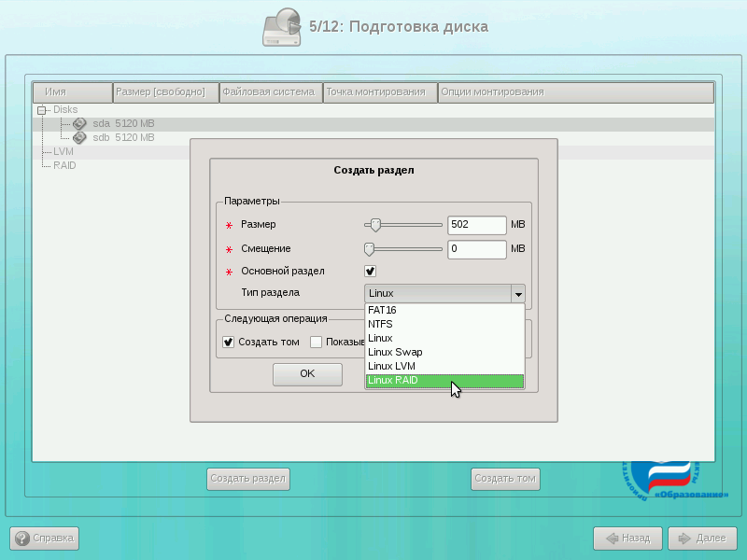The width and height of the screenshot is (747, 560).
Task: Select FAT16 partition type option
Action: [444, 310]
